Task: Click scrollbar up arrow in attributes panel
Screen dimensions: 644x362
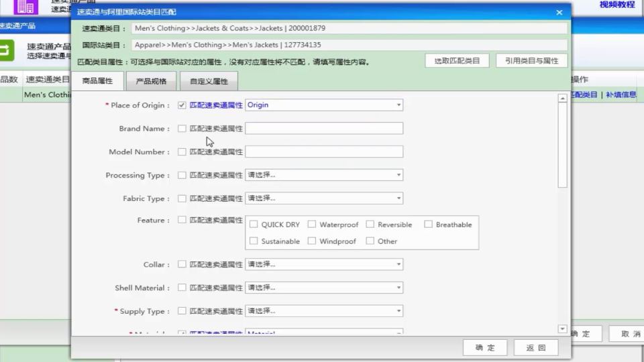Action: 563,98
